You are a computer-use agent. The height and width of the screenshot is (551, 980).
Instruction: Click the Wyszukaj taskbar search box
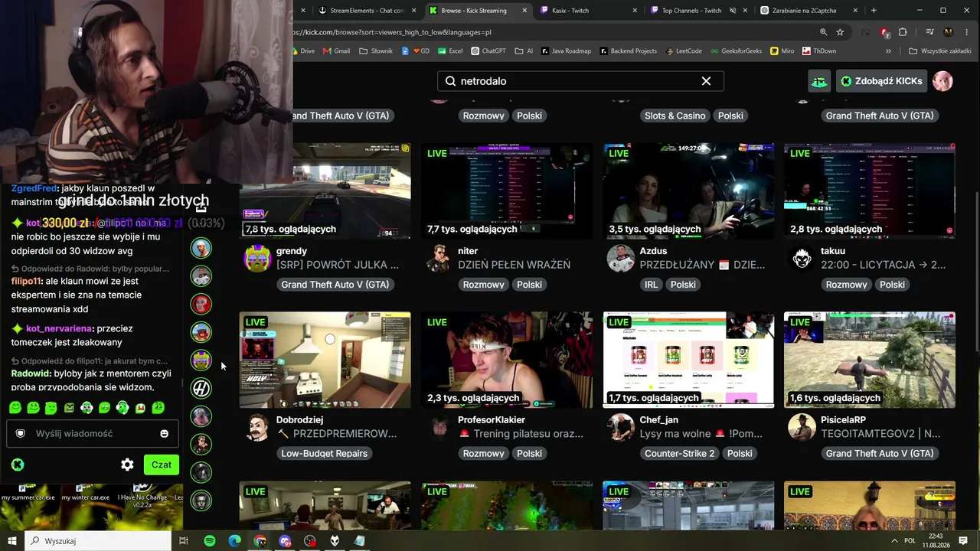(x=98, y=541)
